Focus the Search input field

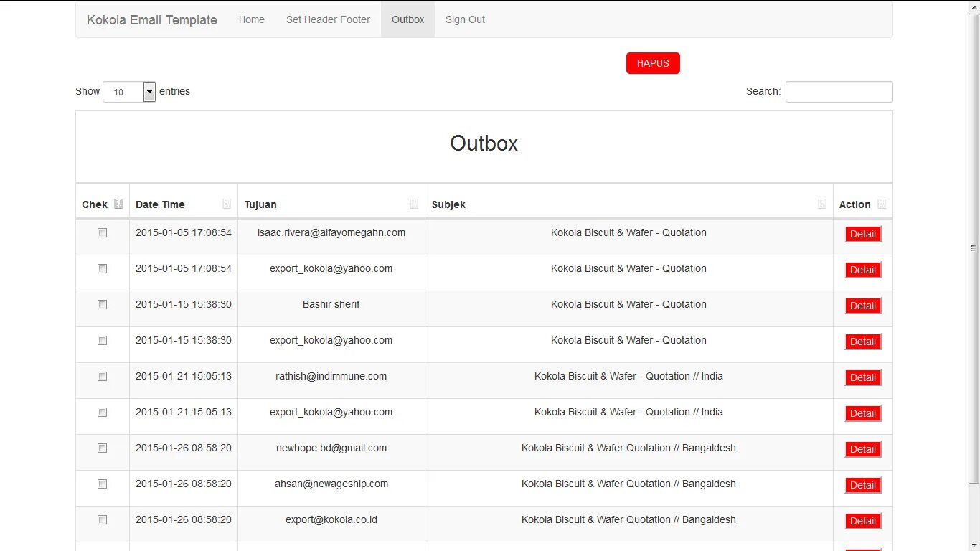[x=839, y=92]
